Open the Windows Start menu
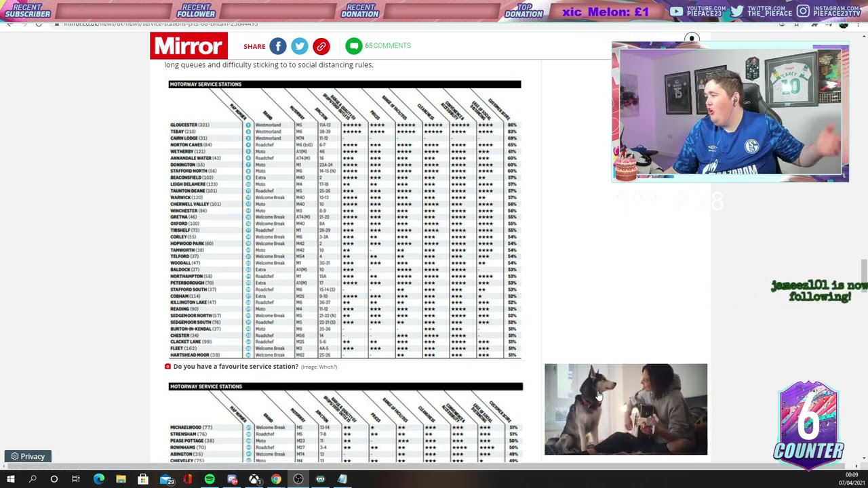Image resolution: width=868 pixels, height=488 pixels. pos(11,480)
